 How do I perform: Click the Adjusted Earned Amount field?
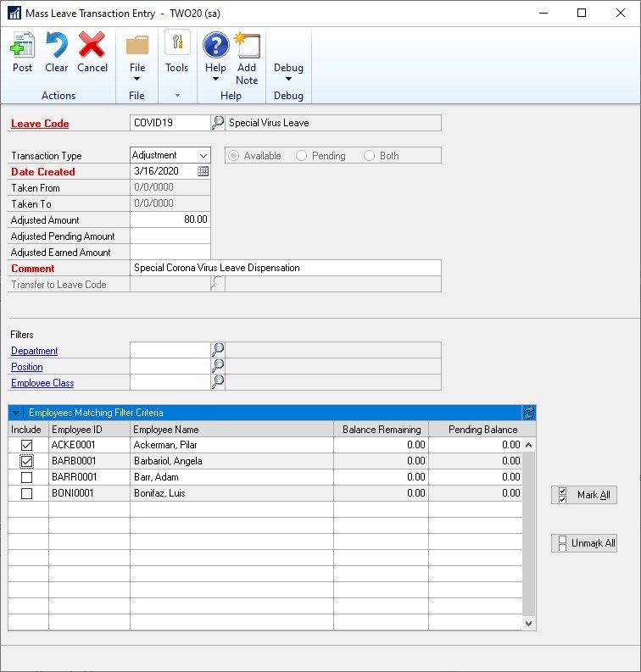click(170, 252)
